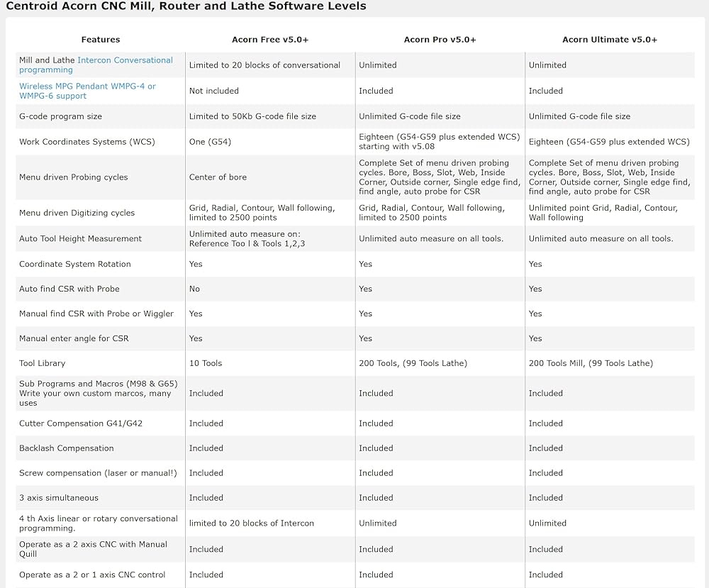Click the page title about Centroid Acorn CNC

coord(186,6)
